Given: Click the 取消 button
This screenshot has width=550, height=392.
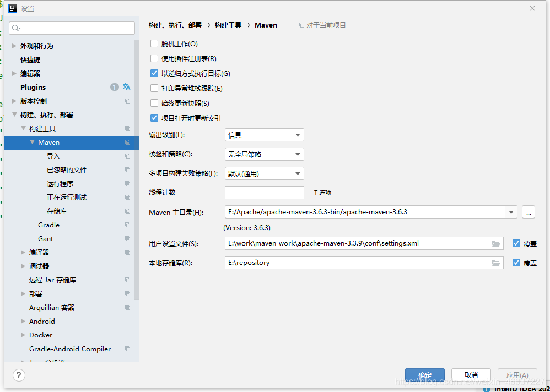Looking at the screenshot, I should (471, 375).
